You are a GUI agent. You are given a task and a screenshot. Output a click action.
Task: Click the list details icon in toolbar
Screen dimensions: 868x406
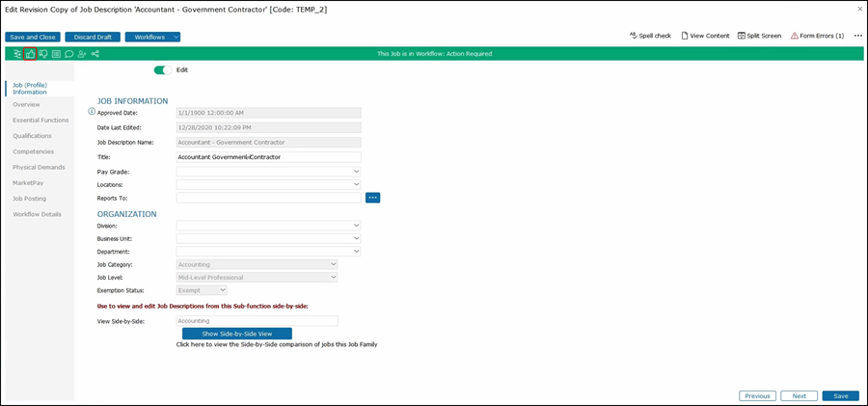(56, 54)
